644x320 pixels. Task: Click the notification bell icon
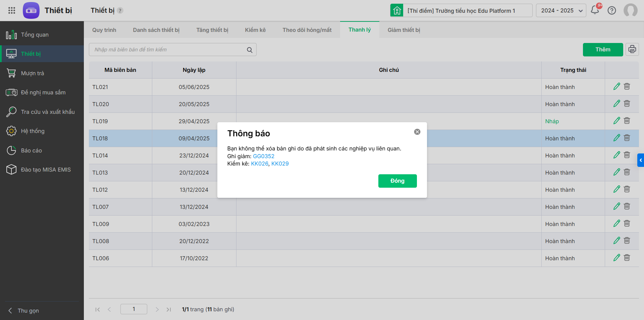pyautogui.click(x=595, y=10)
